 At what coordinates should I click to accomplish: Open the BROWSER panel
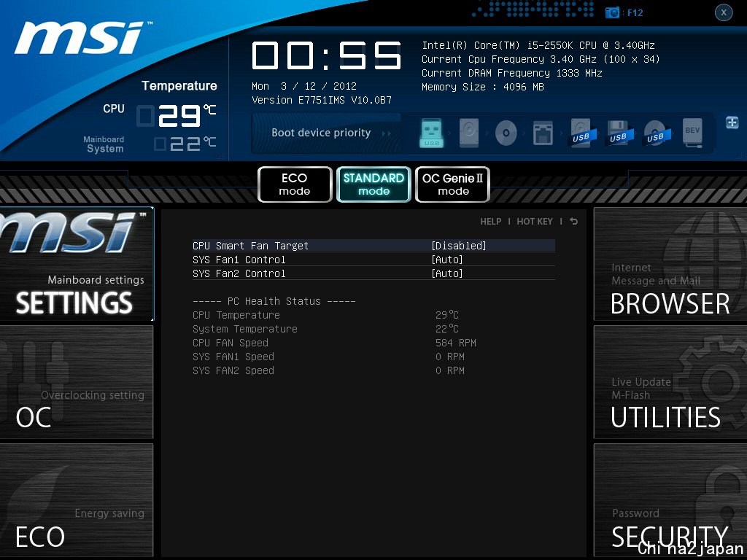(670, 264)
